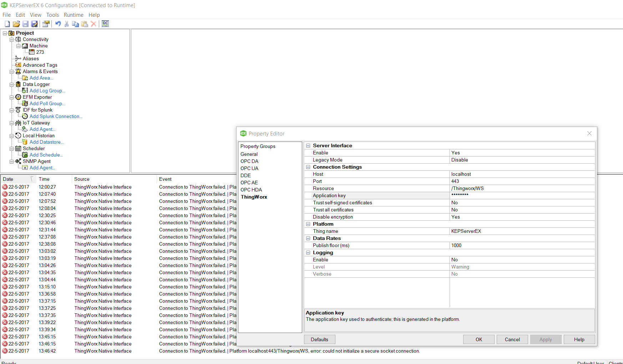Screen dimensions: 623x364
Task: Click the Scheduler calendar icon
Action: point(18,148)
